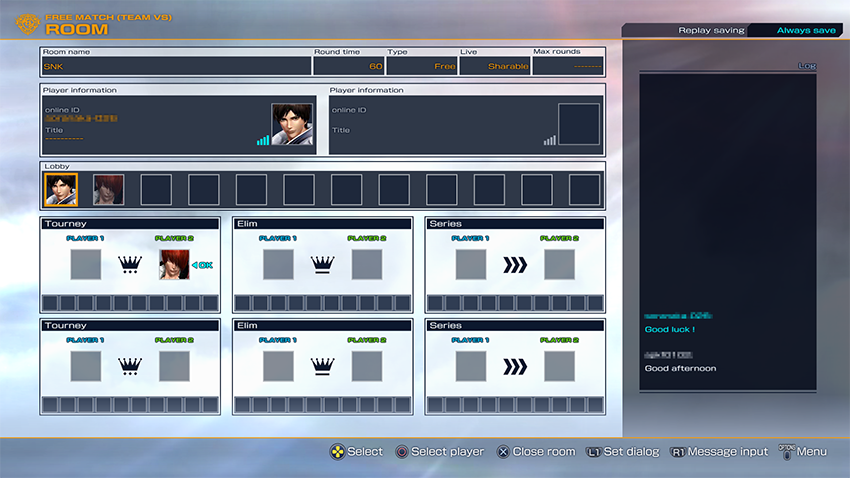Click the third empty Lobby slot
Viewport: 850px width, 478px height.
(252, 190)
